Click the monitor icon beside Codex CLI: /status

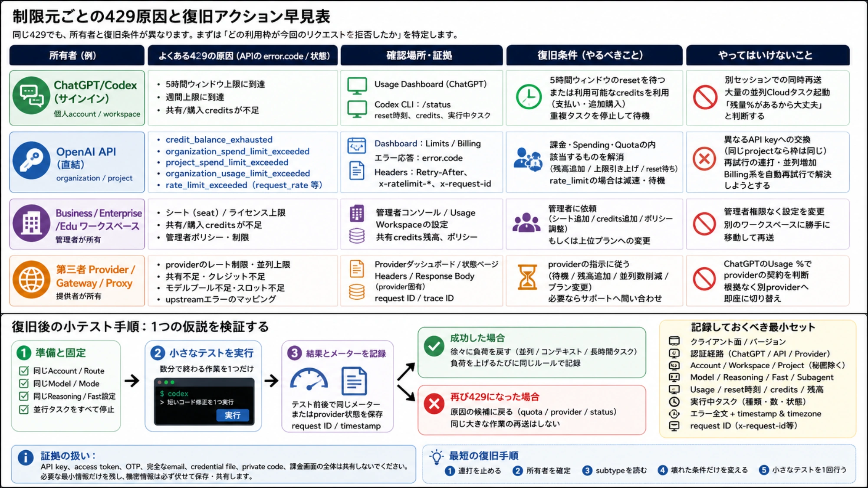point(357,109)
